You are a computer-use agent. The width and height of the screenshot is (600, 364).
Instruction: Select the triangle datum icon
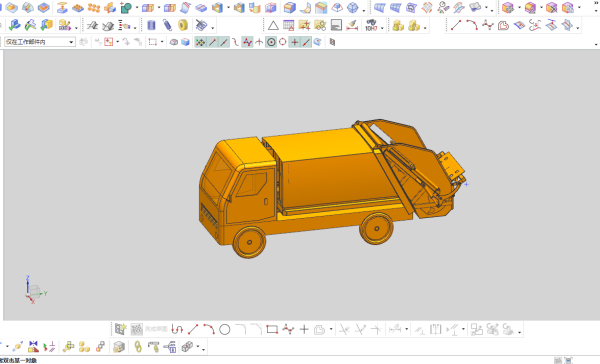[x=273, y=26]
